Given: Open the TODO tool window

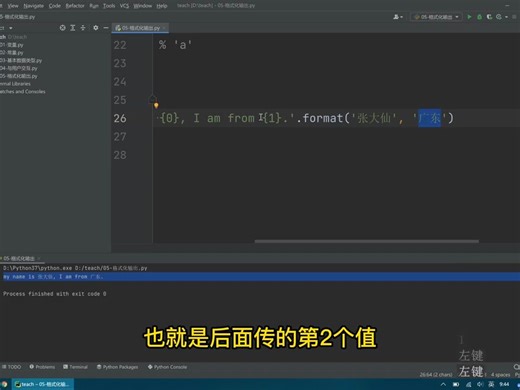Looking at the screenshot, I should click(12, 367).
